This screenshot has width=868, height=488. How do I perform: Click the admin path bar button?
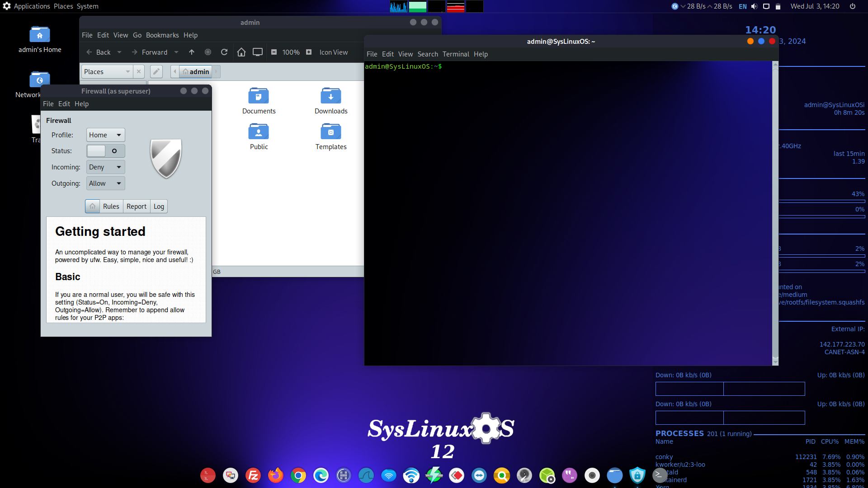click(196, 72)
